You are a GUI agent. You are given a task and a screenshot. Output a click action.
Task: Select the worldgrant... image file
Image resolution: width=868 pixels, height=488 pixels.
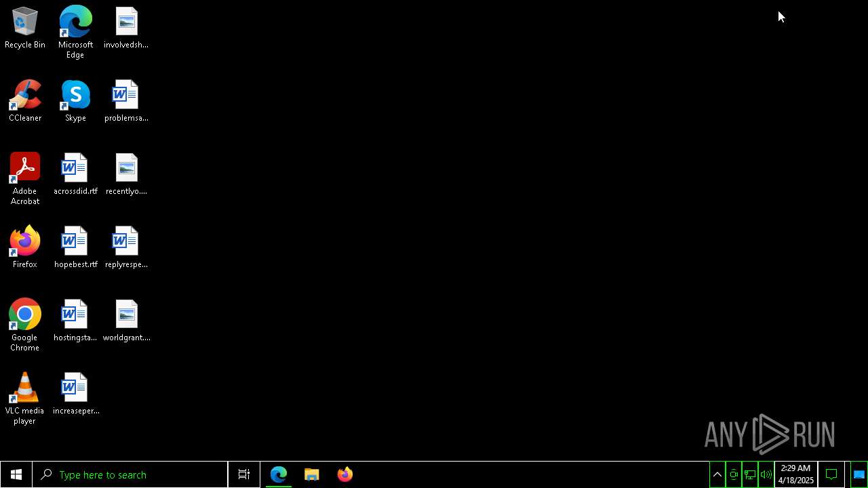(x=126, y=321)
